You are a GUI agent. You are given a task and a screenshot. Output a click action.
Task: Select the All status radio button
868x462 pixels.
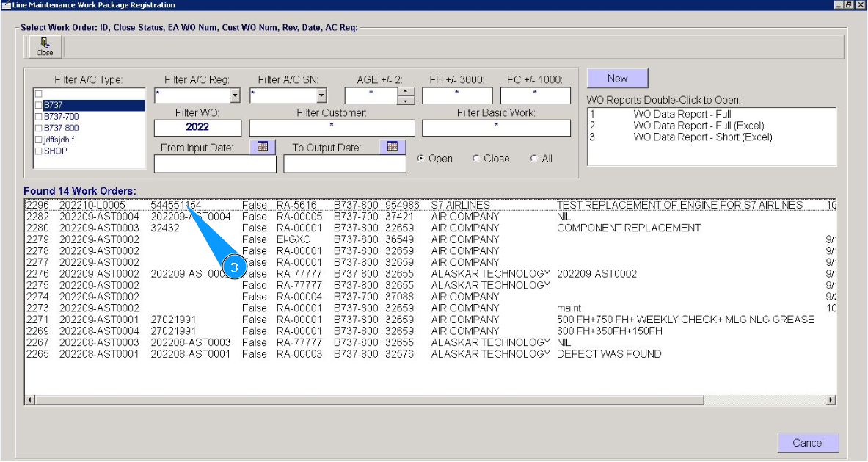[533, 159]
